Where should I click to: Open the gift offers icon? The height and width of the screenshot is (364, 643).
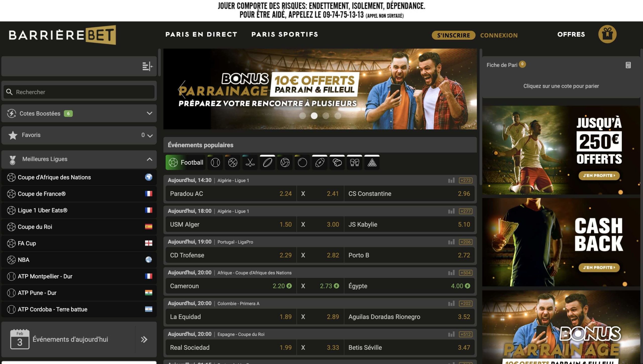(607, 34)
